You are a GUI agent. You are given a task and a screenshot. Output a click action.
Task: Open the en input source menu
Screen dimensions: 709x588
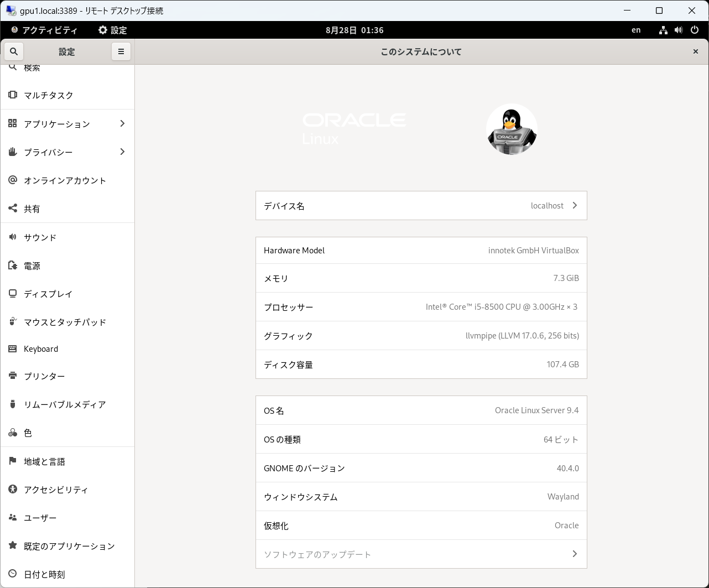point(636,30)
